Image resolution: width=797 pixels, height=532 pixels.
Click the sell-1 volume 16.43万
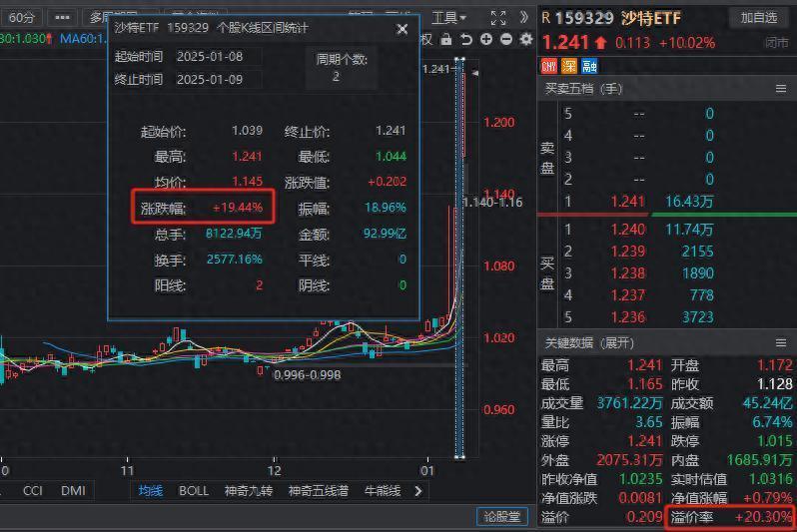689,202
